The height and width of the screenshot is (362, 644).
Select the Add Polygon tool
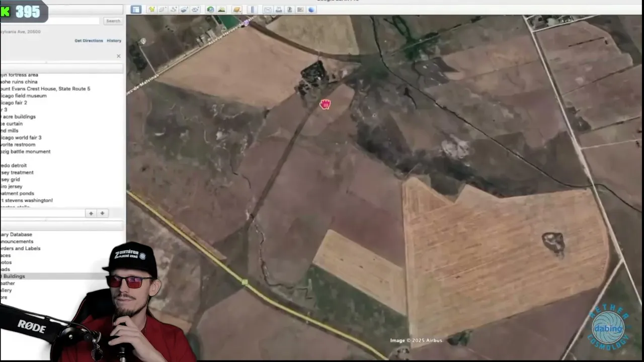point(163,10)
